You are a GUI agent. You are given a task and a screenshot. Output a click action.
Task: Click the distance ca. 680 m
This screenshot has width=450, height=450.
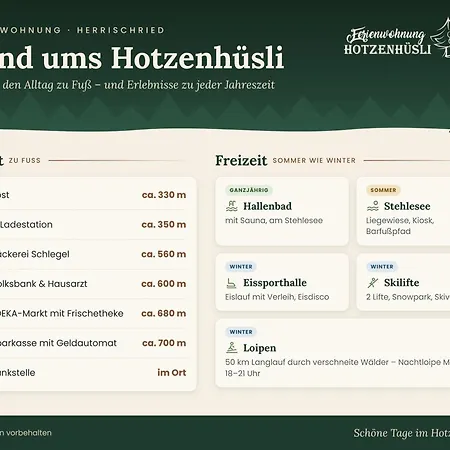(x=164, y=313)
